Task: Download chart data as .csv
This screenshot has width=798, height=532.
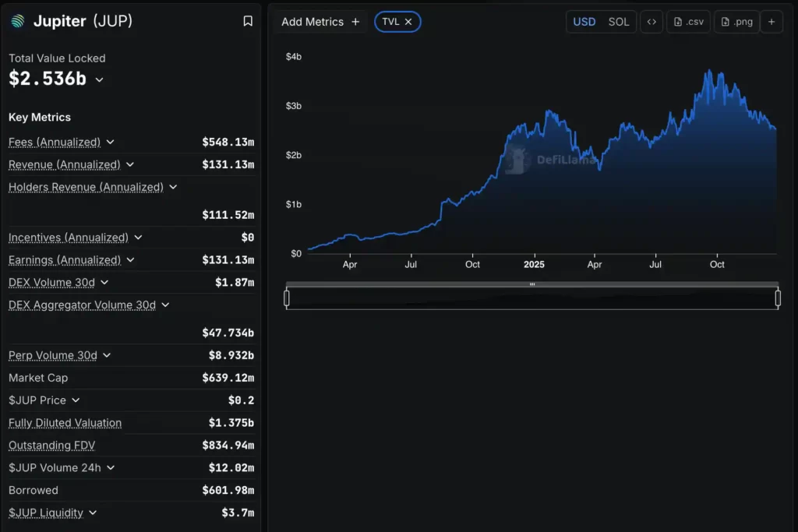Action: [689, 22]
